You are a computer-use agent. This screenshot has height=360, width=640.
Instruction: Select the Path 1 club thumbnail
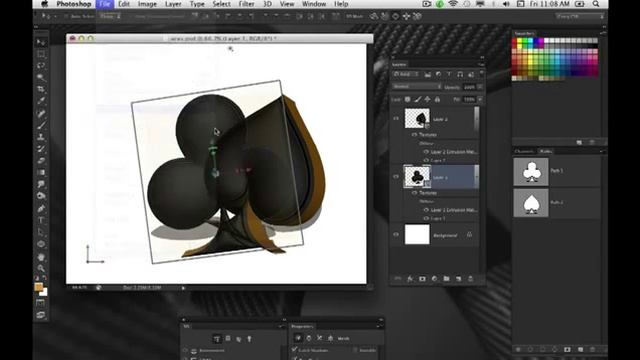(531, 172)
